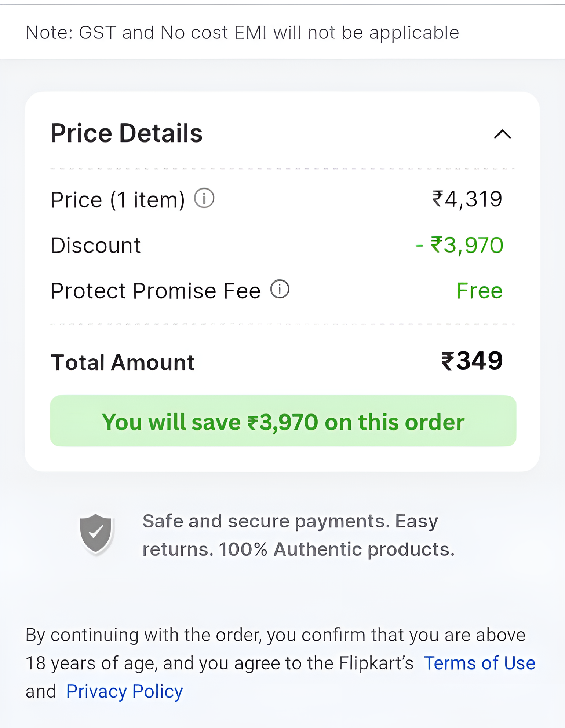Open the Privacy Policy link
Screen dimensions: 565x728
pos(124,691)
